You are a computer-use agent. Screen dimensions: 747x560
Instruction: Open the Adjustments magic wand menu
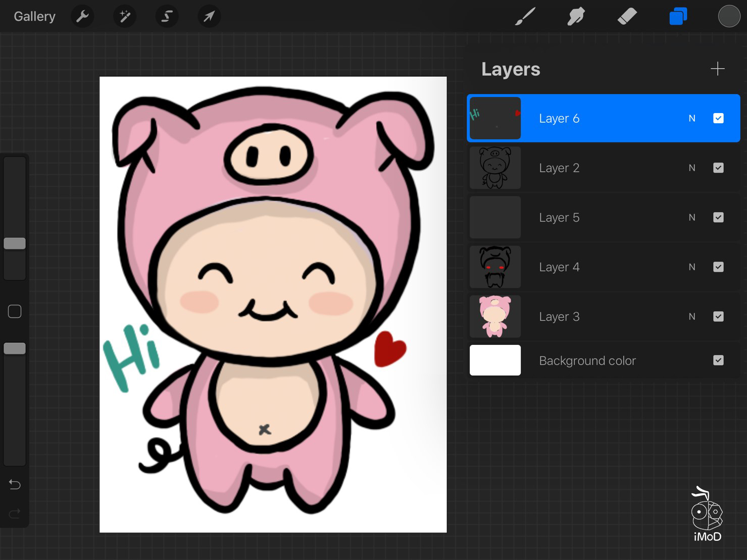pos(124,17)
